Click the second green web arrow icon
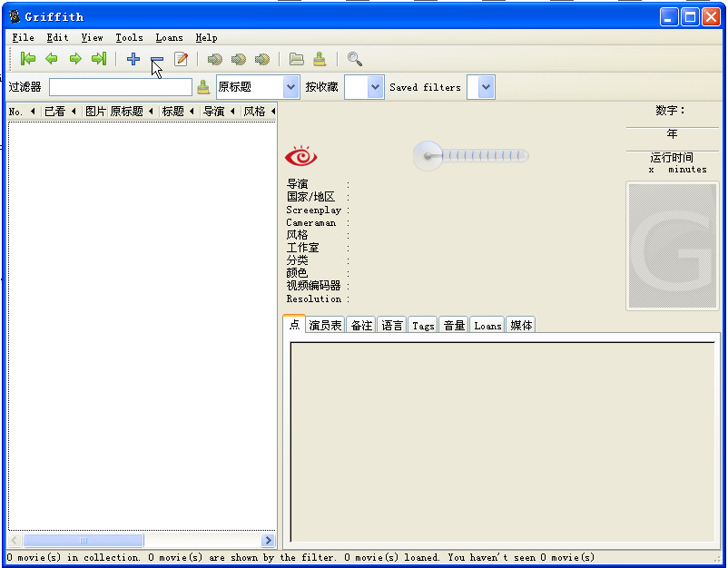 238,59
